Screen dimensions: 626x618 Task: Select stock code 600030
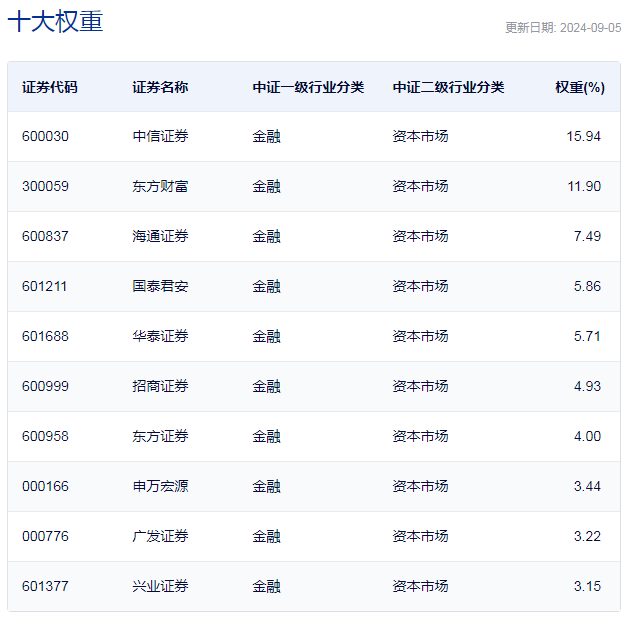(45, 137)
